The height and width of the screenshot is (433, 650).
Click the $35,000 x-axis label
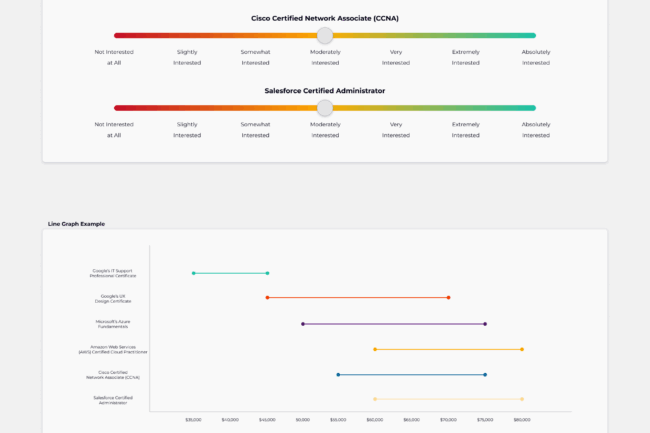click(x=193, y=420)
